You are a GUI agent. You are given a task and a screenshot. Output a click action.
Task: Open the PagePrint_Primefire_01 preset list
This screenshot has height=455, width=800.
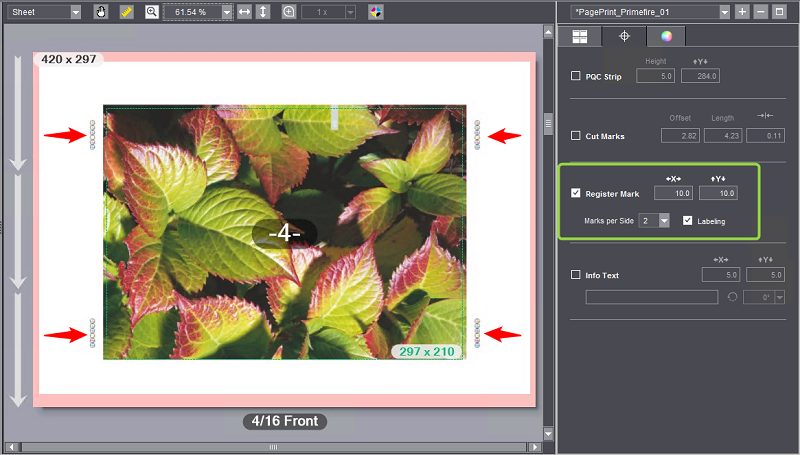click(x=724, y=11)
